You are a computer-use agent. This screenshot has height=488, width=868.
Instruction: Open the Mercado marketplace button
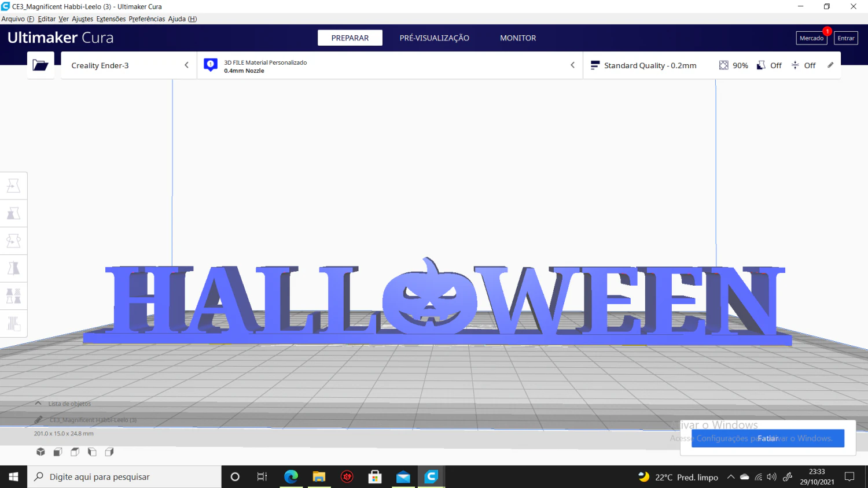tap(811, 38)
